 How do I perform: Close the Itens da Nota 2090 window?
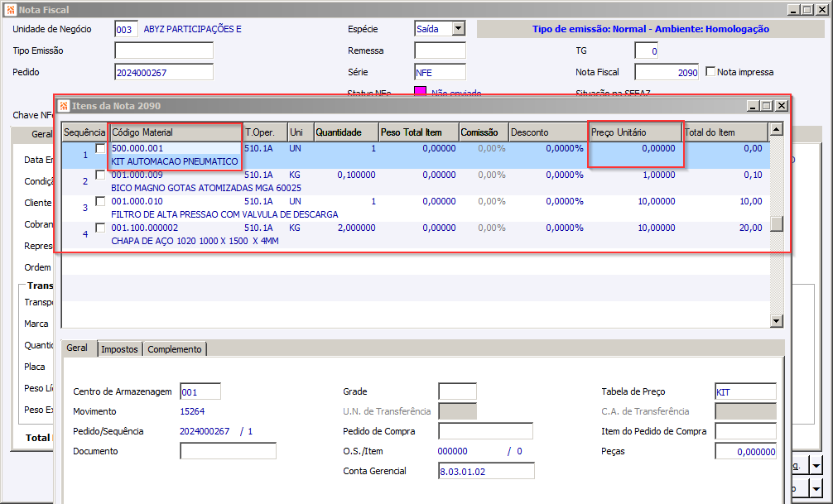(781, 106)
